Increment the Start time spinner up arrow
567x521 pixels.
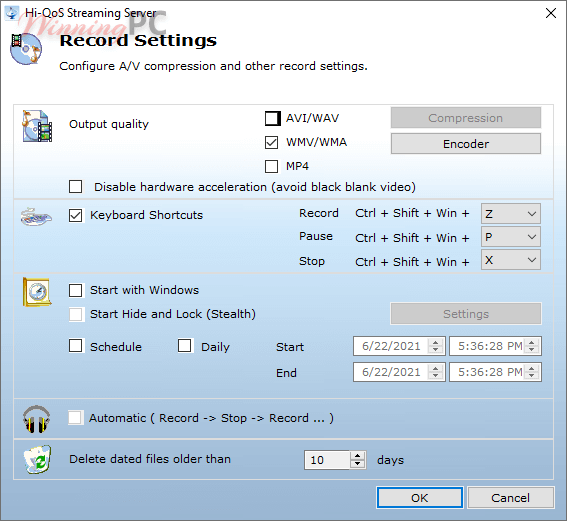pyautogui.click(x=532, y=342)
